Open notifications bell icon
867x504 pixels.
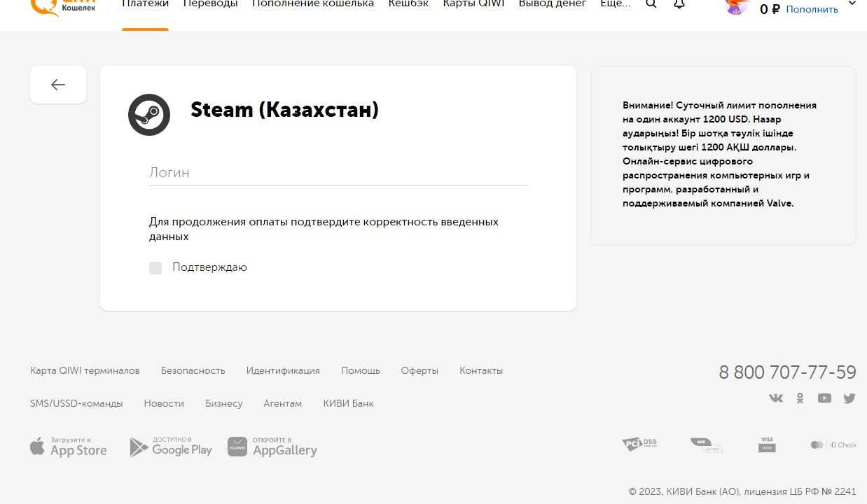click(x=679, y=4)
